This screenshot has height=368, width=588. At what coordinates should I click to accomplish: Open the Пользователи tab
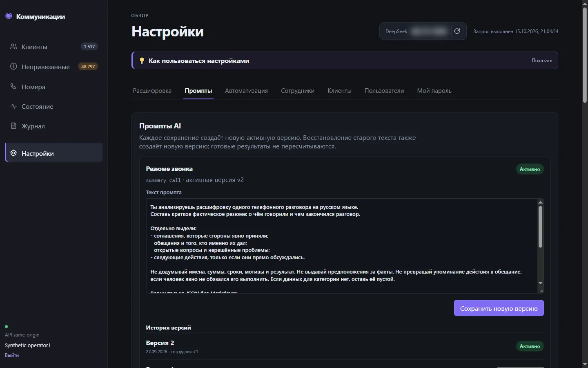click(384, 91)
